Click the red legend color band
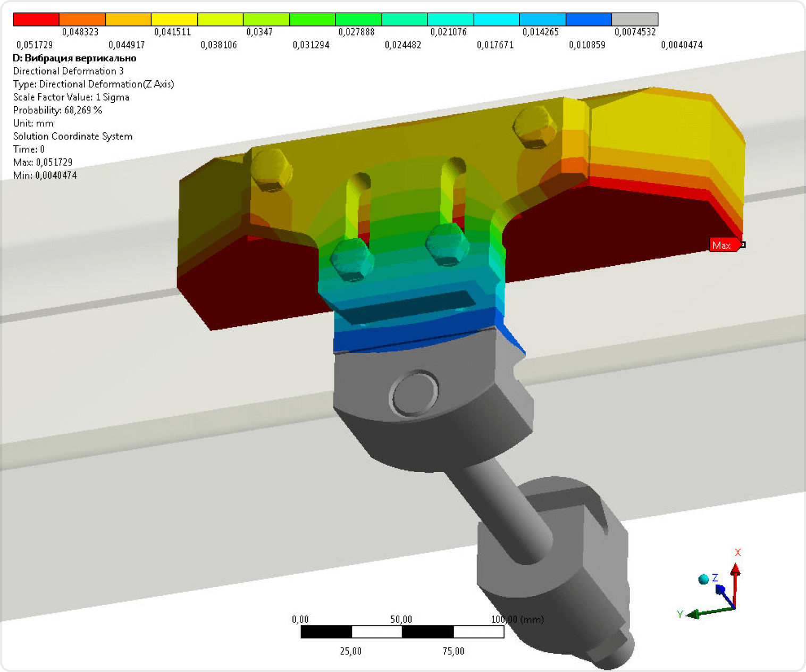This screenshot has height=672, width=806. (36, 19)
